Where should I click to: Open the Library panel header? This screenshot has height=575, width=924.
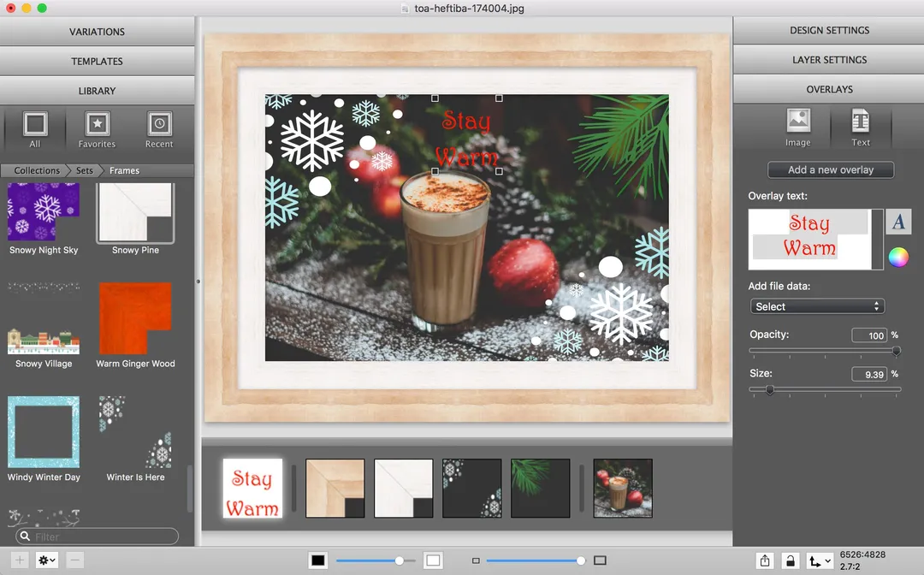pos(97,91)
